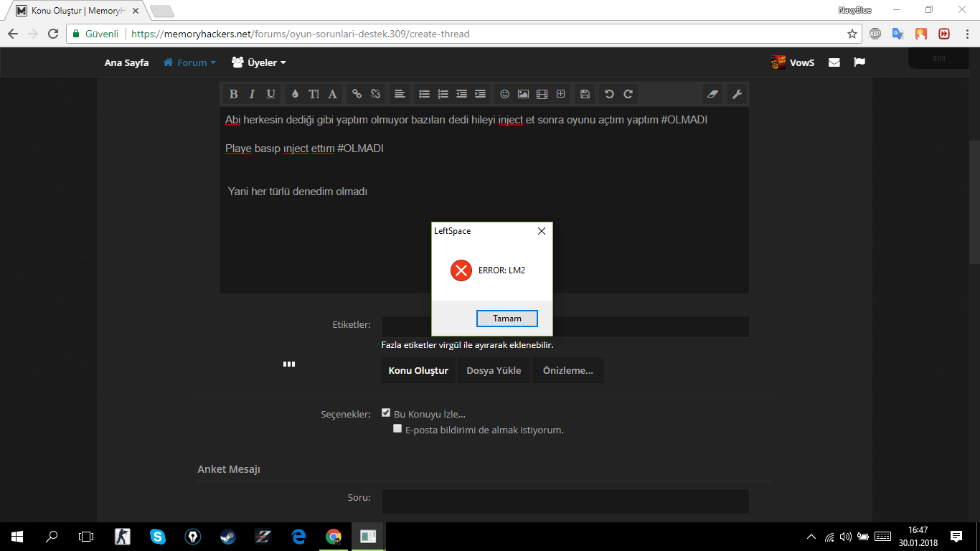Image resolution: width=980 pixels, height=551 pixels.
Task: Open the Üyeler navigation dropdown
Action: [x=258, y=62]
